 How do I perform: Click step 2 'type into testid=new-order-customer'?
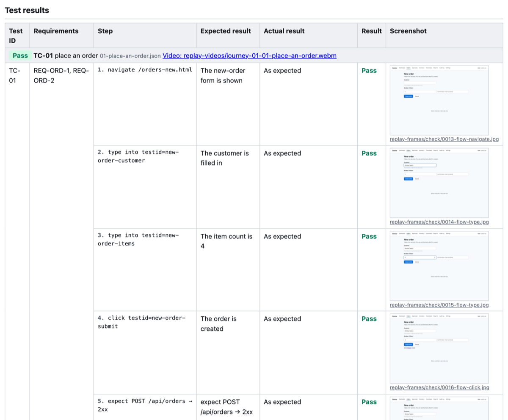[x=138, y=156]
